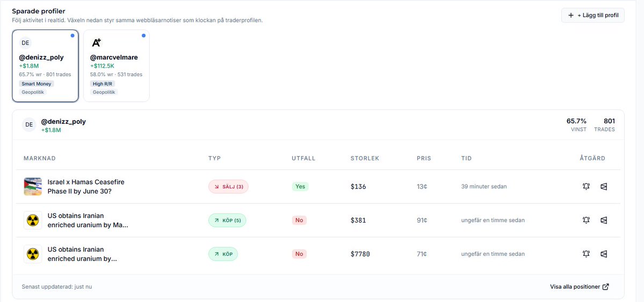Click the DE avatar in denizz_poly card
The width and height of the screenshot is (644, 302).
point(25,43)
